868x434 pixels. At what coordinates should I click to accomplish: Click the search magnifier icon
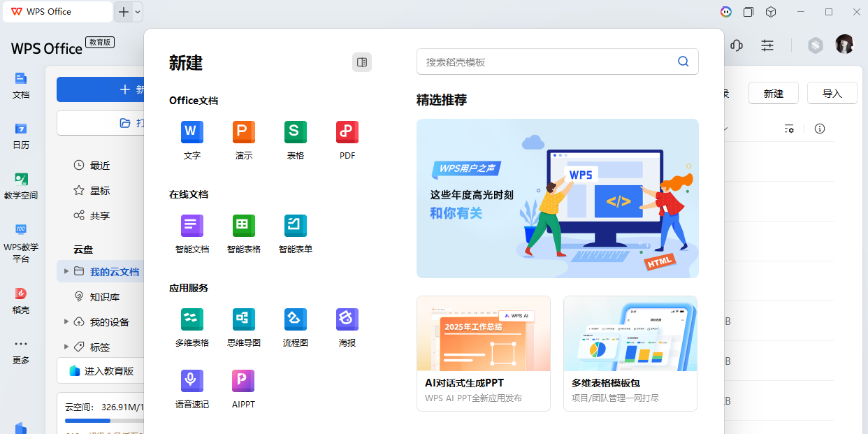coord(683,62)
